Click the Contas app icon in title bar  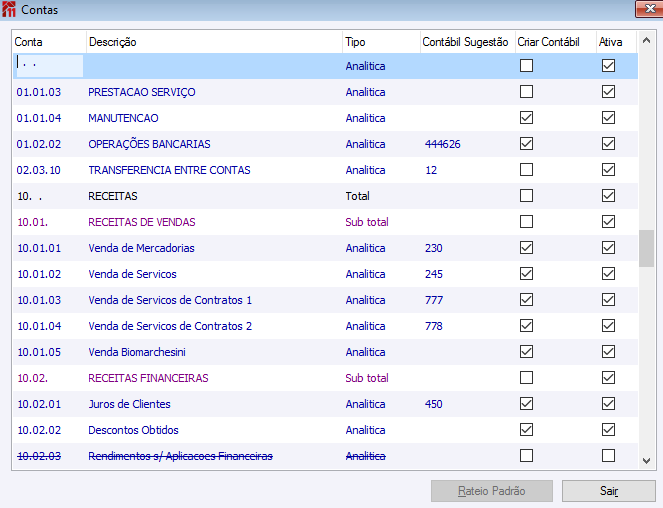tap(8, 9)
